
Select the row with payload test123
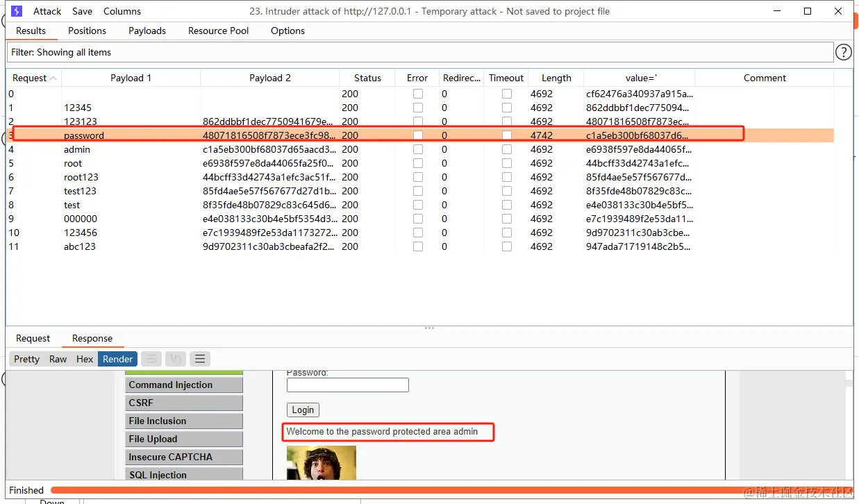point(420,191)
